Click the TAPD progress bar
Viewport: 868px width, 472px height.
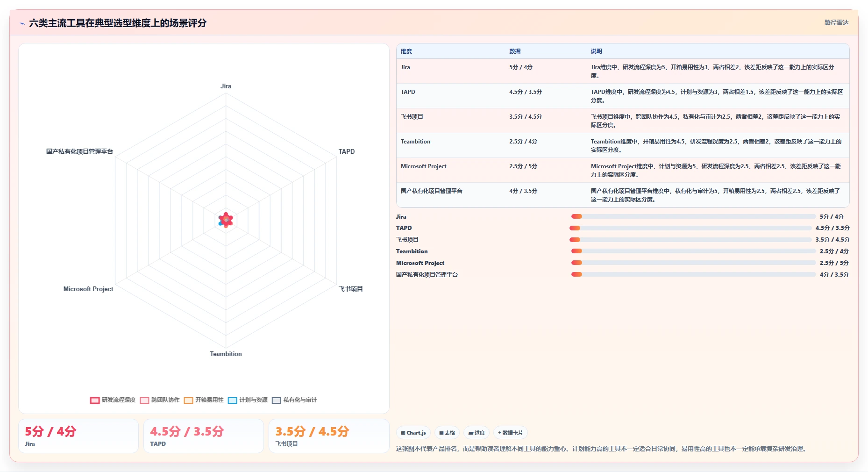pyautogui.click(x=690, y=228)
